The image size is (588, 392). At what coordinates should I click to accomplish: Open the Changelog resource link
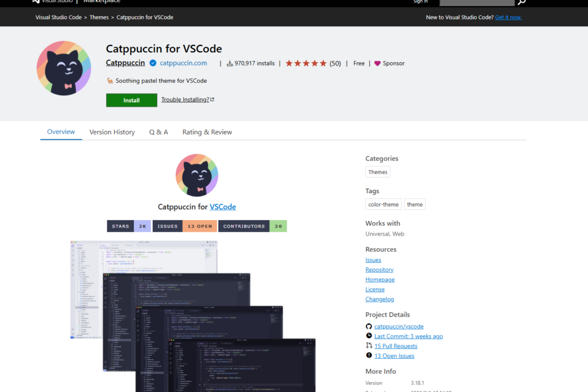coord(380,299)
